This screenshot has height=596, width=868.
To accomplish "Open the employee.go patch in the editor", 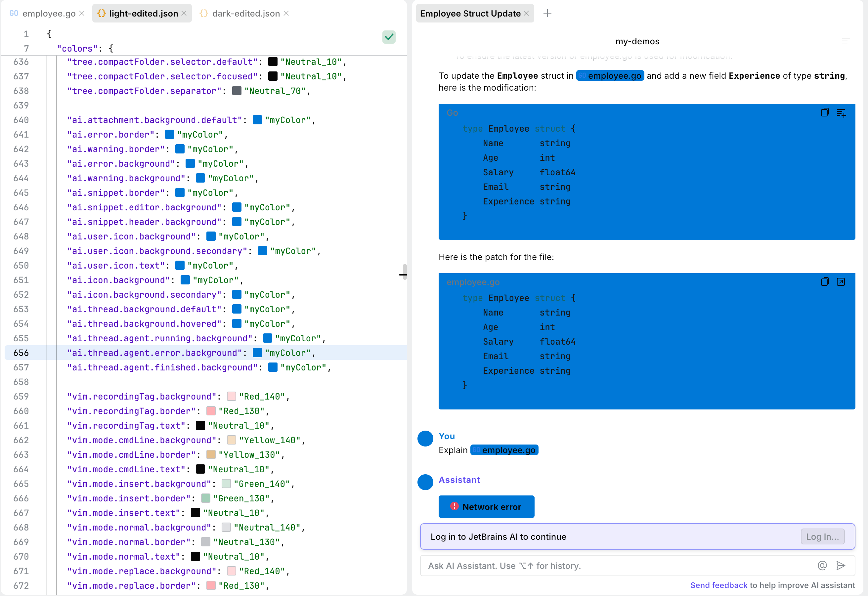I will 841,281.
